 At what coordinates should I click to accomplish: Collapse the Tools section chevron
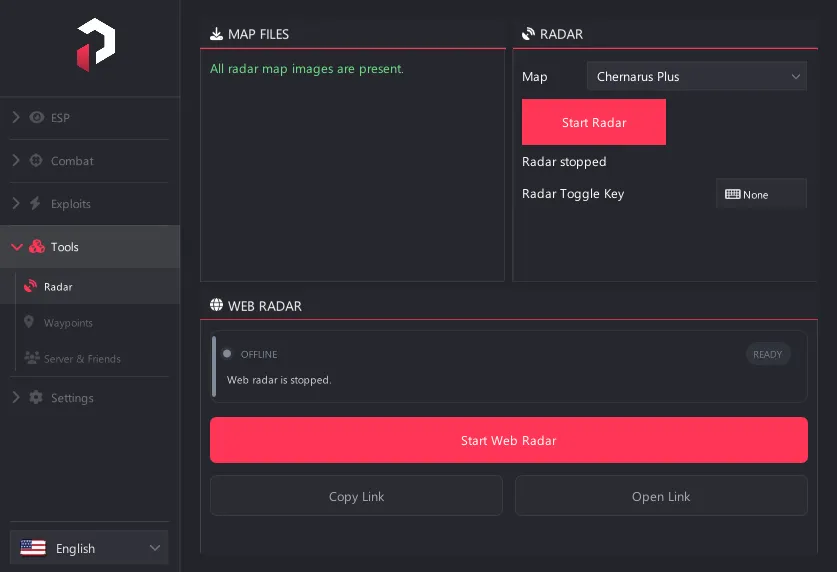(x=17, y=247)
